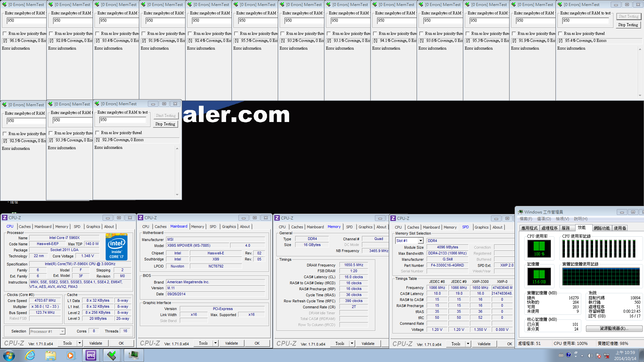Open language bar options small arrow
Image resolution: width=644 pixels, height=362 pixels.
click(576, 357)
